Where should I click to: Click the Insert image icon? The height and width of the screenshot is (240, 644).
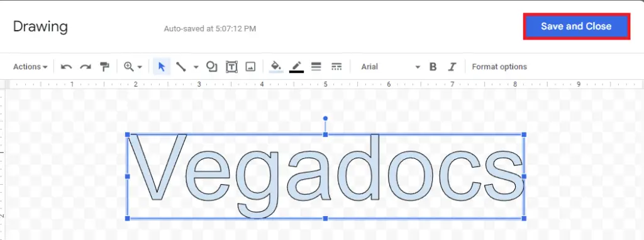(250, 67)
